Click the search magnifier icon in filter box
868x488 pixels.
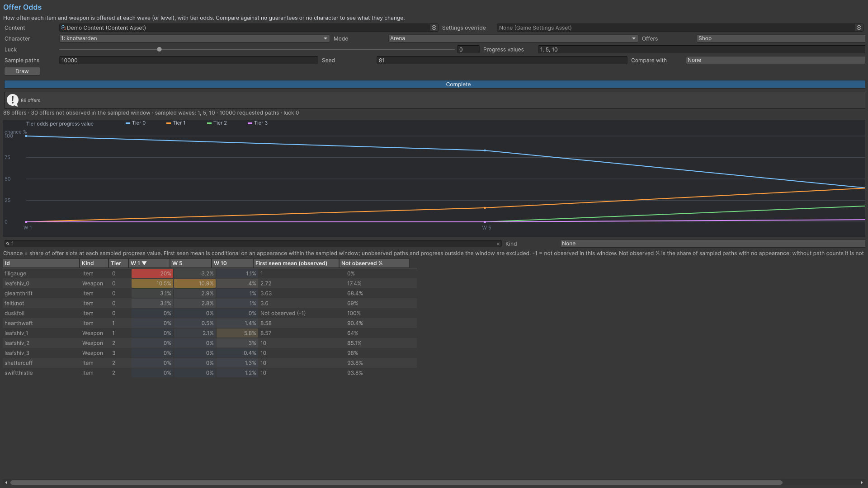pos(8,244)
